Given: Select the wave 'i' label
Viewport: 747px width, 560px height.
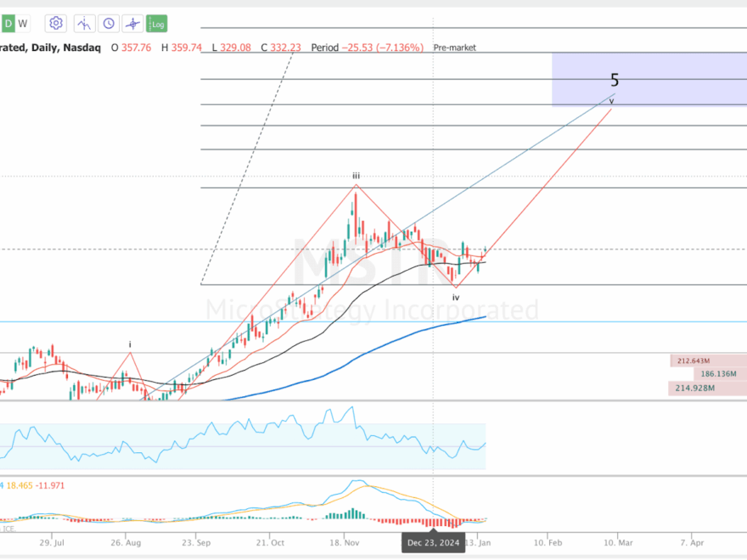Looking at the screenshot, I should 130,344.
